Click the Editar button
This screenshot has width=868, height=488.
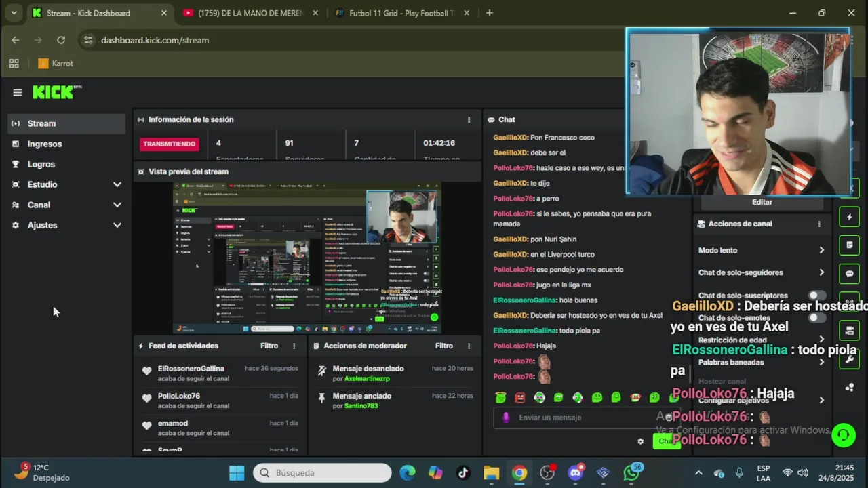(762, 202)
